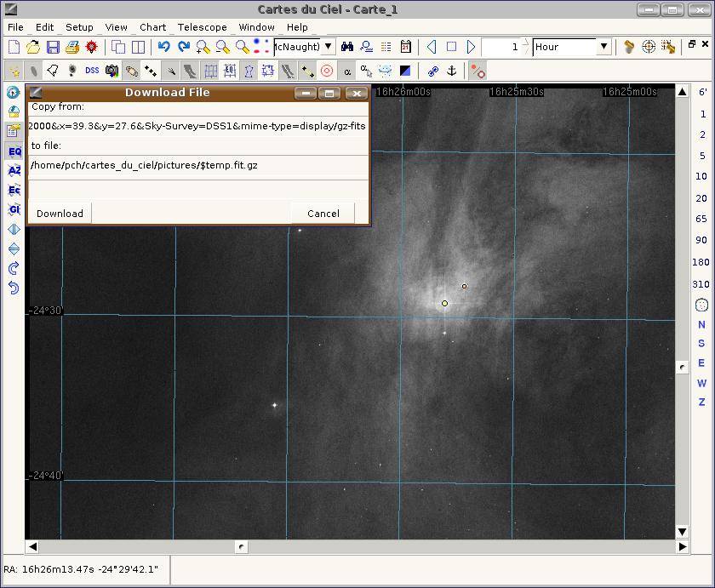Open the File menu
Image resolution: width=715 pixels, height=588 pixels.
click(x=15, y=27)
